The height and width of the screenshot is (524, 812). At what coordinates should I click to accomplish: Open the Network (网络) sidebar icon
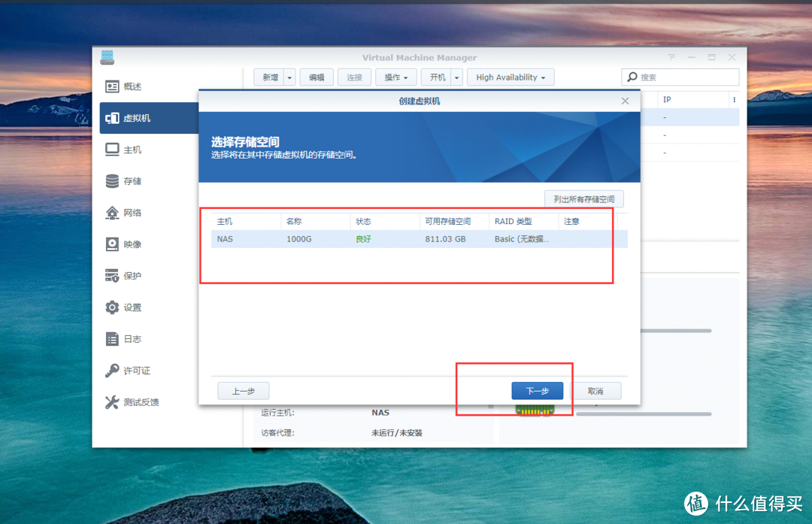click(112, 213)
